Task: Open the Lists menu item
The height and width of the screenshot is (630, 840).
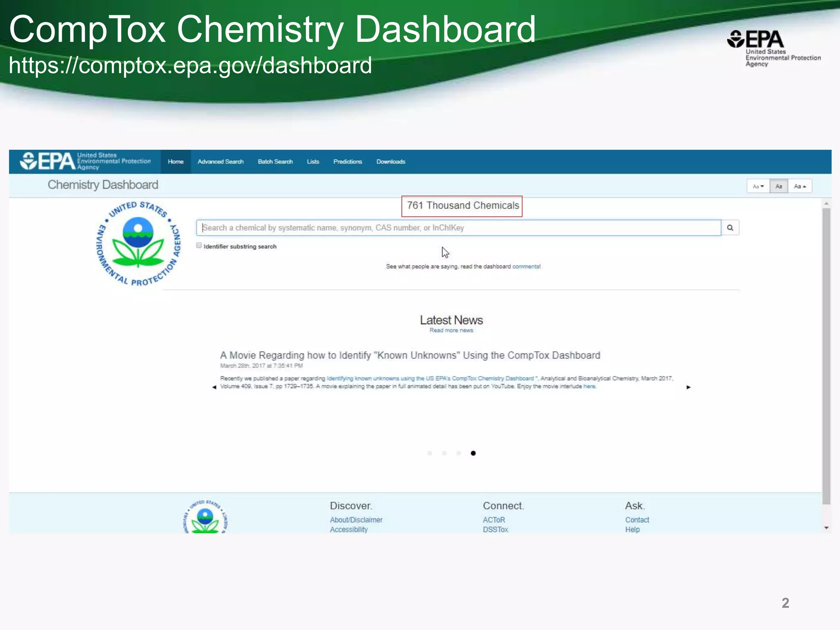Action: tap(313, 162)
